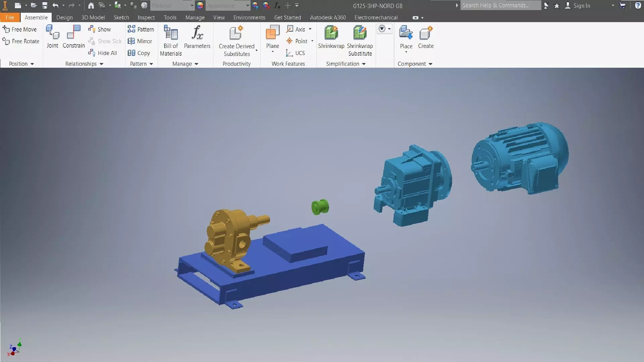Click Create Derived Substitutes
Screen dimensions: 644x362
237,41
